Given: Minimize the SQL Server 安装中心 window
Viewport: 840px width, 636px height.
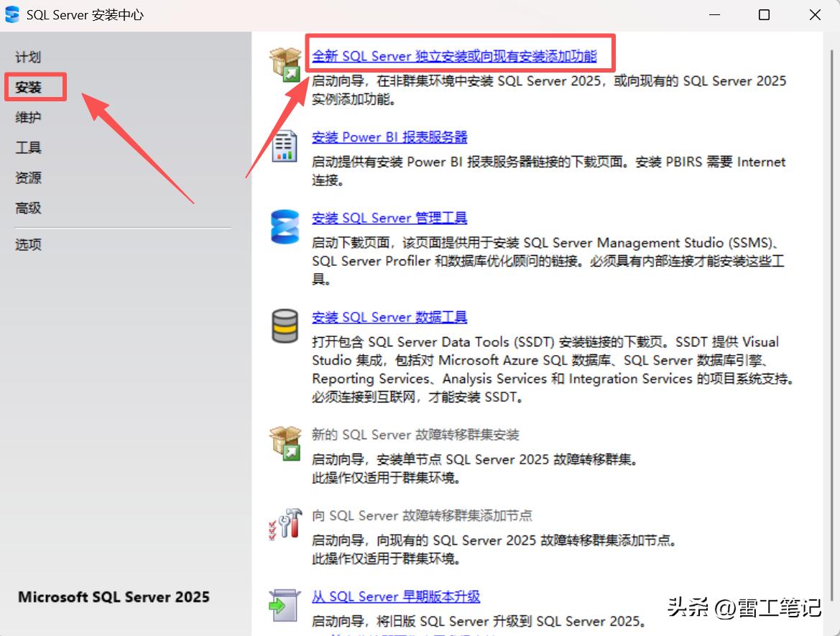Looking at the screenshot, I should 714,15.
